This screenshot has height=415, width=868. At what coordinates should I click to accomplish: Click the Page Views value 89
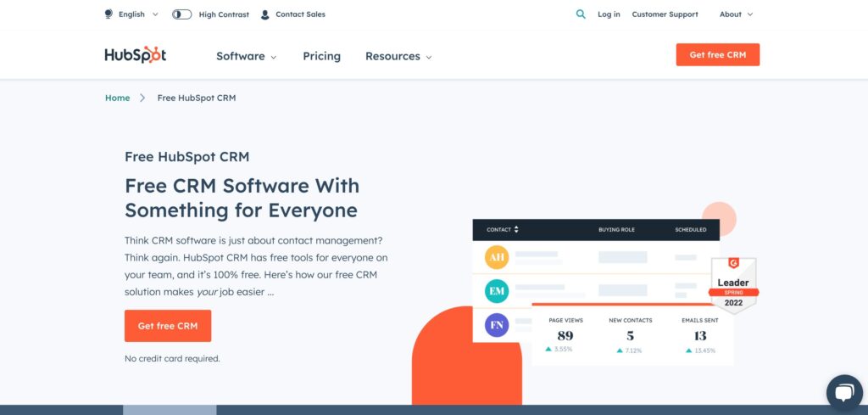tap(565, 336)
